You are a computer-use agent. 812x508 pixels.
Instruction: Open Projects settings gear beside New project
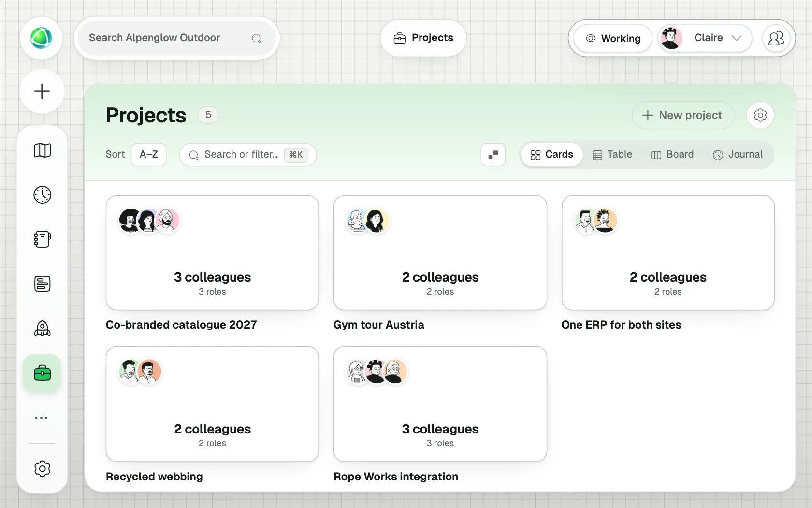click(760, 115)
